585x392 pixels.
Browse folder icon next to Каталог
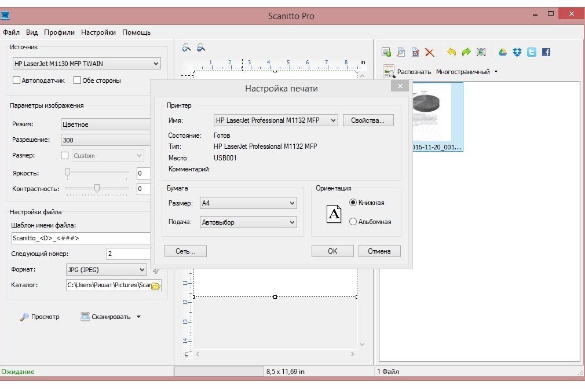pyautogui.click(x=156, y=285)
